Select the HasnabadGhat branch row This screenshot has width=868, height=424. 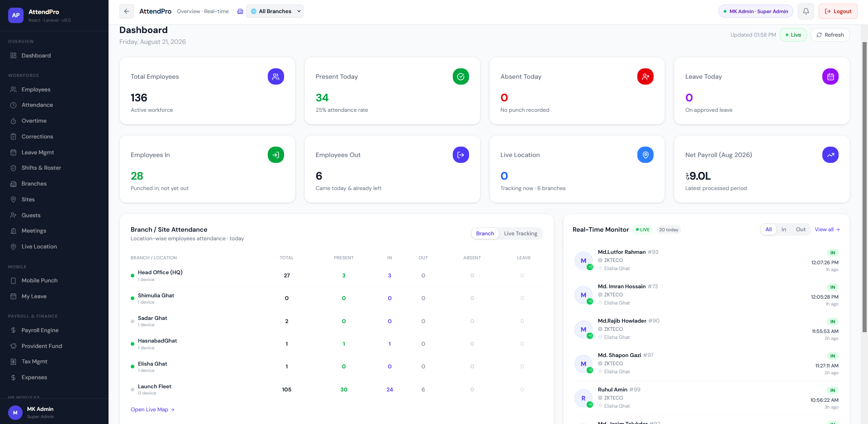coord(336,344)
